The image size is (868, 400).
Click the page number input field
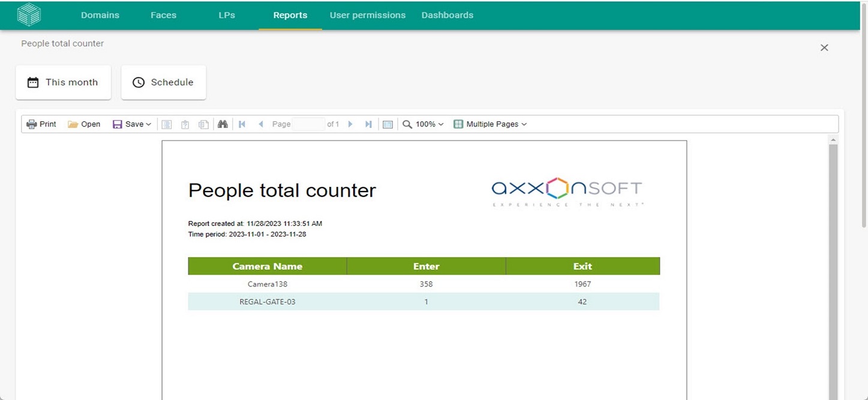(x=308, y=124)
